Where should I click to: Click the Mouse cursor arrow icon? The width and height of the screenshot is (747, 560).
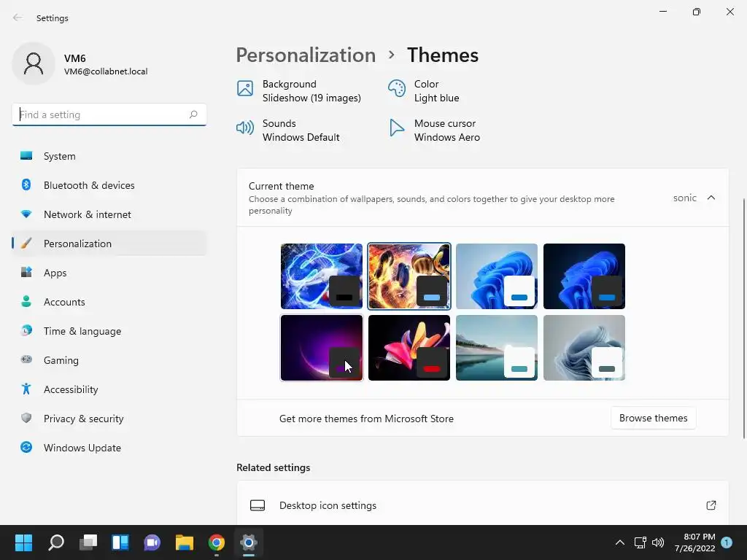(x=396, y=128)
